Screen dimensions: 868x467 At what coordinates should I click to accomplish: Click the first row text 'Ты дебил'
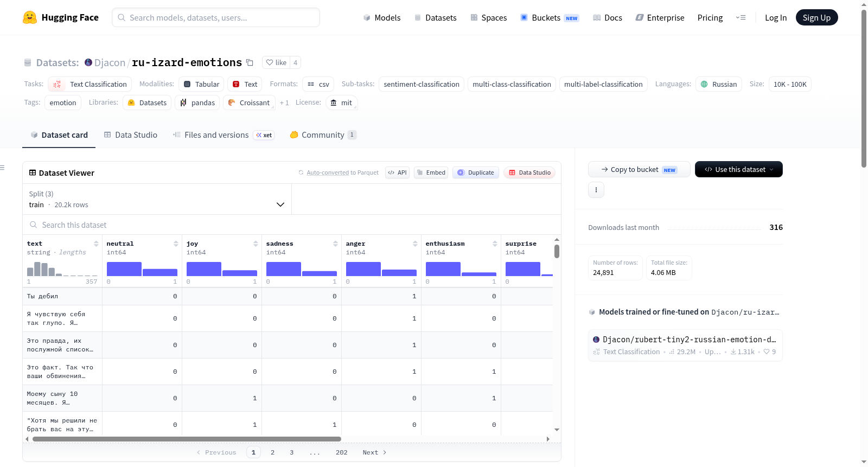point(42,296)
